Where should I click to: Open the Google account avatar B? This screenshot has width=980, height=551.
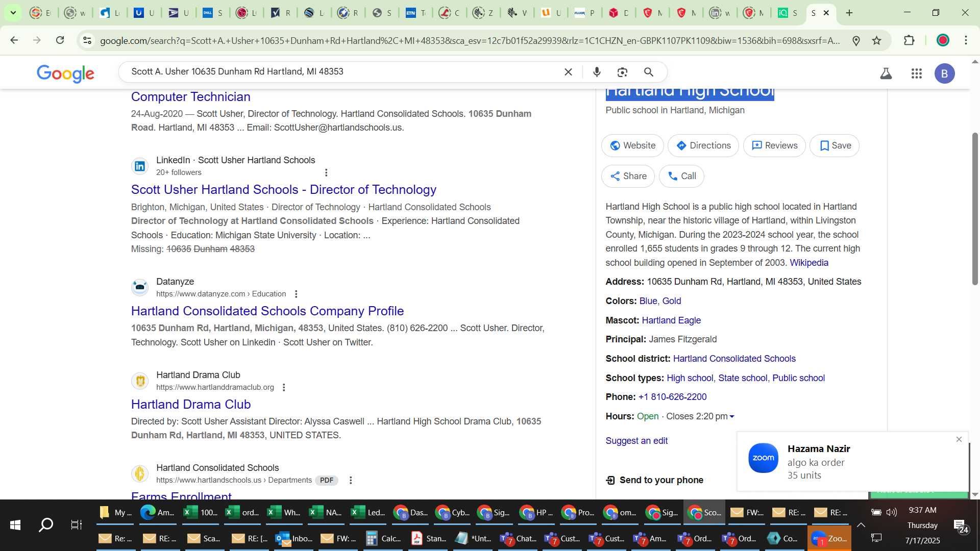945,73
